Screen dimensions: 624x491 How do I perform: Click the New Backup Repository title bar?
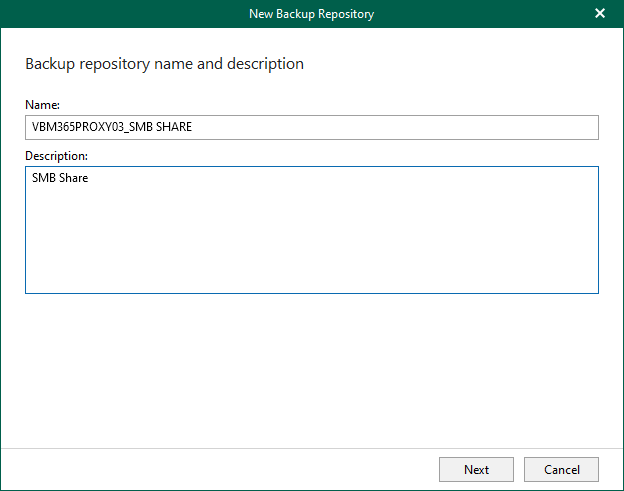tap(150, 14)
